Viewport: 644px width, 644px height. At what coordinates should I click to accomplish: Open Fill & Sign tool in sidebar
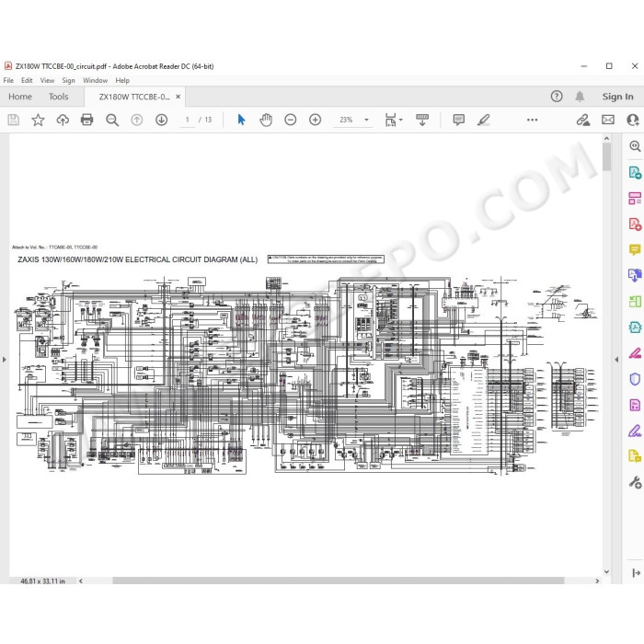tap(635, 431)
